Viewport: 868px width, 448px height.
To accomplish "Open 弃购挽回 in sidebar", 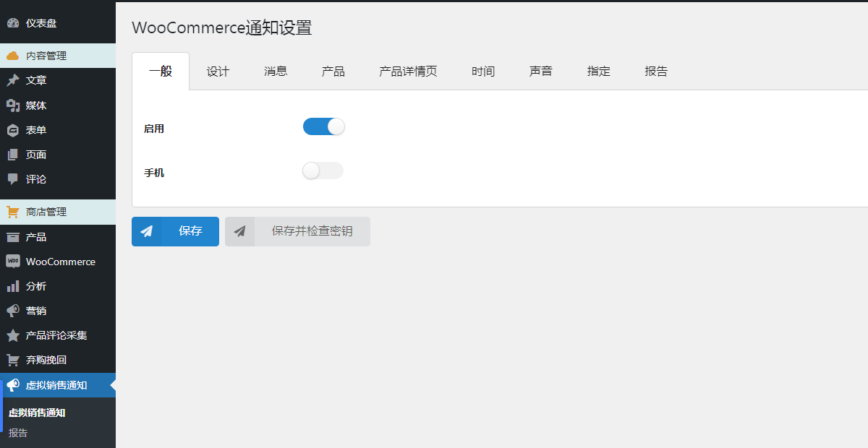I will pyautogui.click(x=58, y=360).
